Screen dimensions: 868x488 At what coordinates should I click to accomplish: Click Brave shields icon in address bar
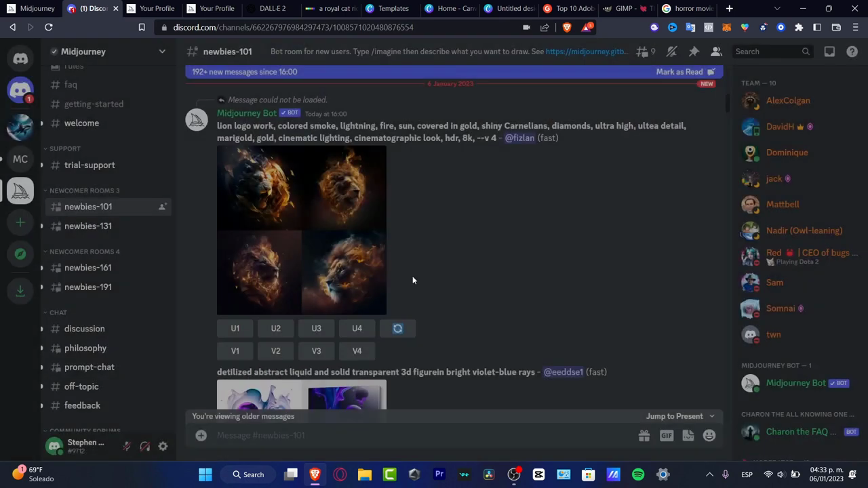coord(567,27)
